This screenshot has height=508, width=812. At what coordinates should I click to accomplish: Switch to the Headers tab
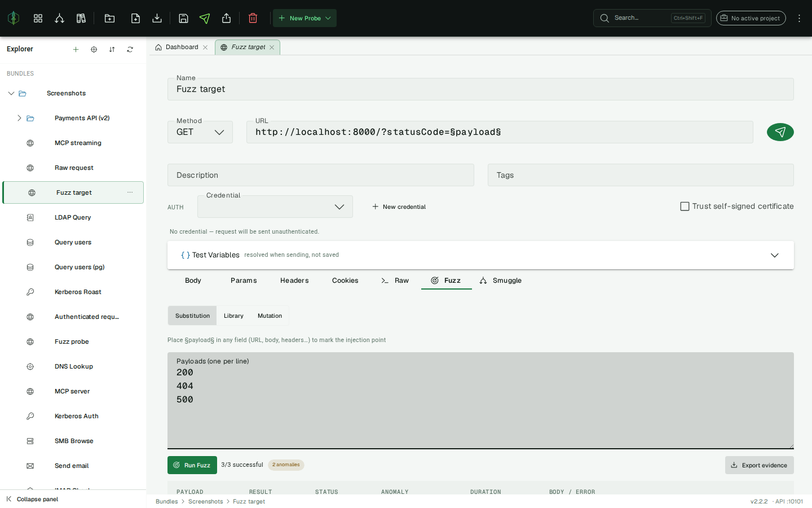tap(294, 281)
